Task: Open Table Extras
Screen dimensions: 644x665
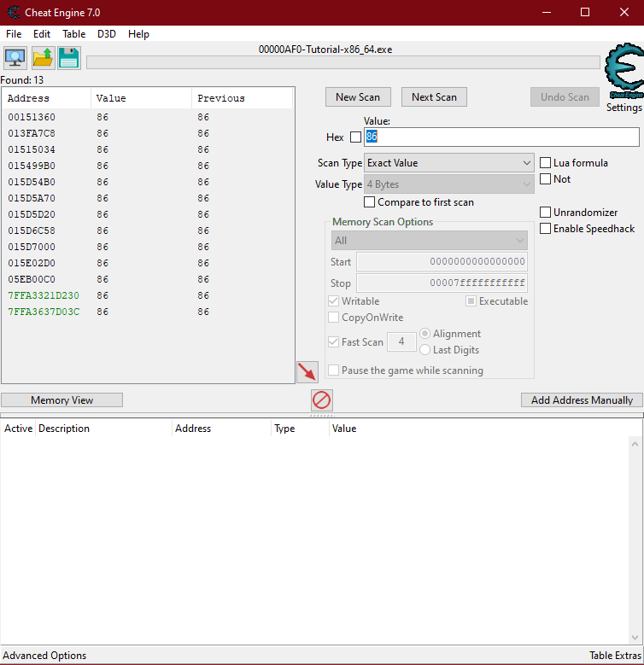Action: click(615, 656)
